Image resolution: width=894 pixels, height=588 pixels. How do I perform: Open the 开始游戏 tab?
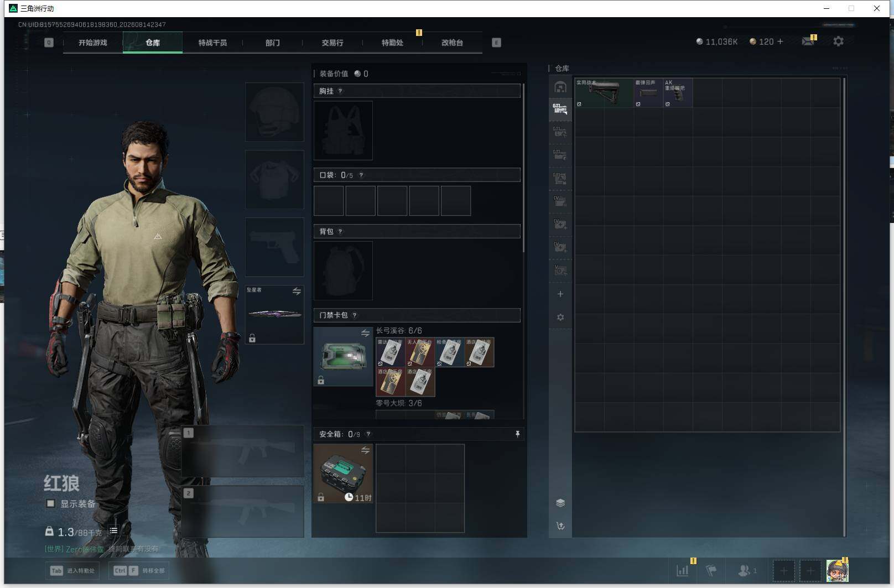click(92, 43)
